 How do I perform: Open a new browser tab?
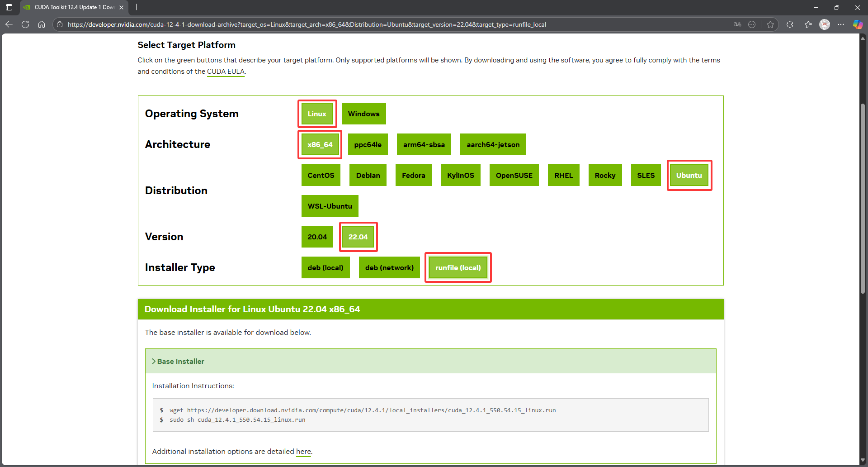pyautogui.click(x=137, y=7)
